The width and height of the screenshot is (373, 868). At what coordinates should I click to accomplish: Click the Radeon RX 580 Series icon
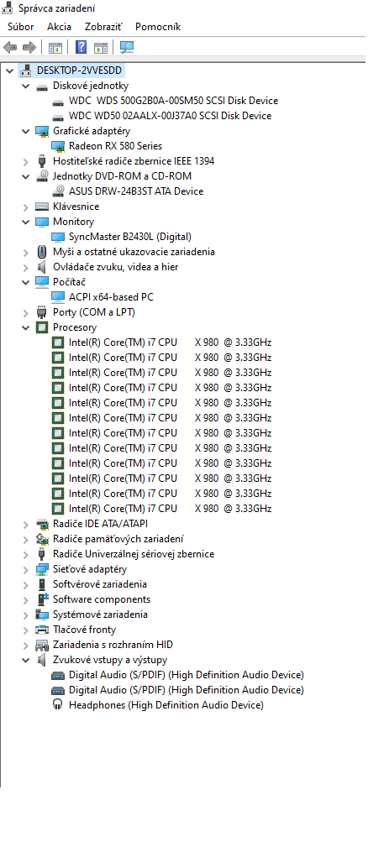click(58, 146)
